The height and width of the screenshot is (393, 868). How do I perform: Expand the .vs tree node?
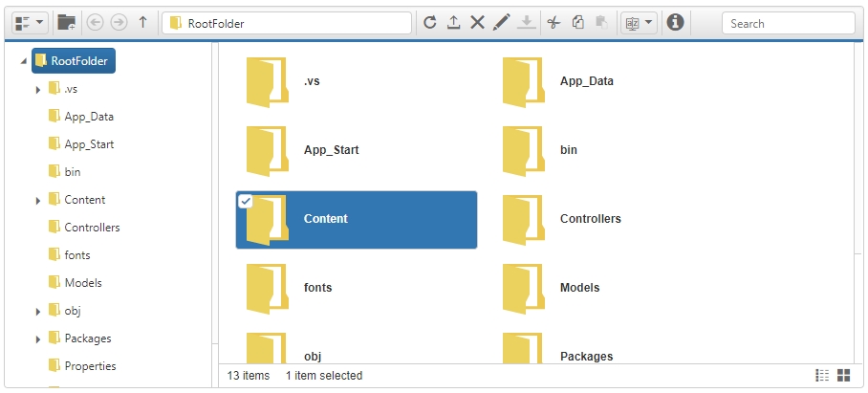coord(38,89)
